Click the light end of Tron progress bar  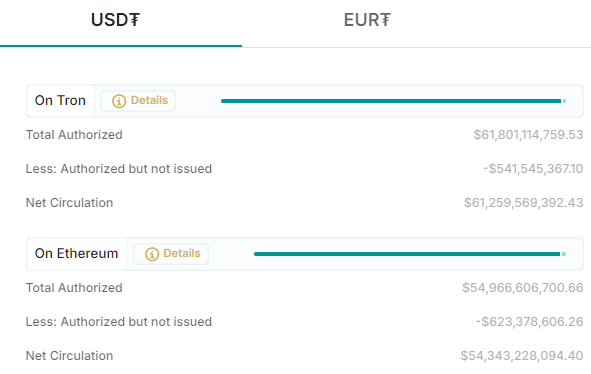pos(564,101)
